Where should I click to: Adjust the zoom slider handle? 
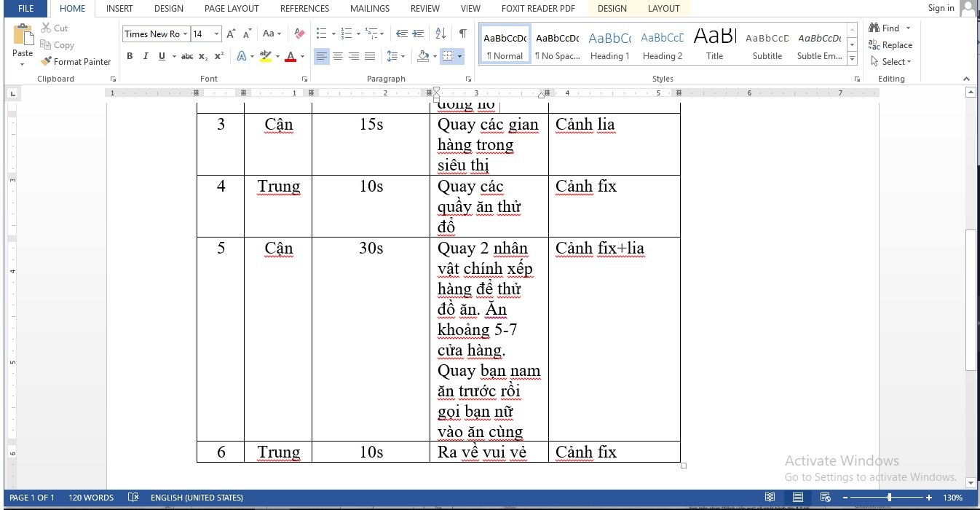coord(889,498)
